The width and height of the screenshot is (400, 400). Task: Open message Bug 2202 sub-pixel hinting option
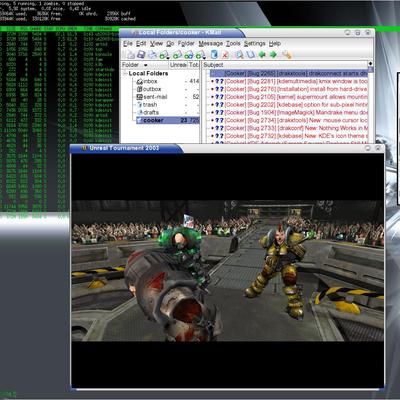tap(289, 105)
